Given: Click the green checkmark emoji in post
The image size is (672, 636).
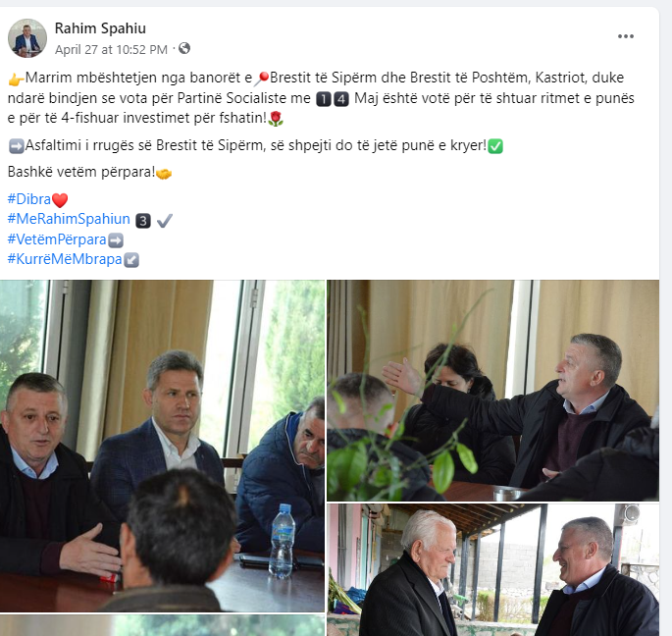Looking at the screenshot, I should (x=495, y=146).
